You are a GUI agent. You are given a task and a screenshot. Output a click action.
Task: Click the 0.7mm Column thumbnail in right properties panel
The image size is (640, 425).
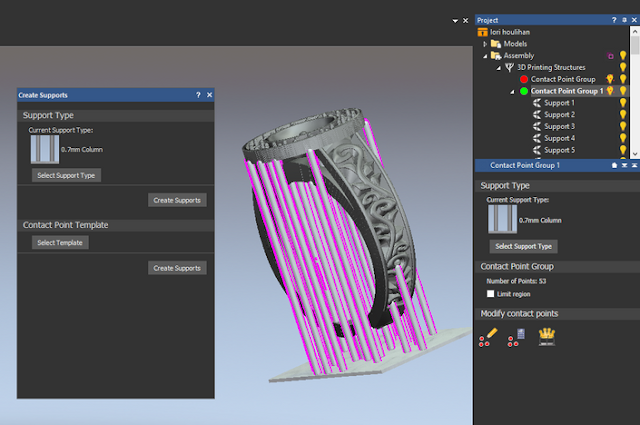(502, 219)
